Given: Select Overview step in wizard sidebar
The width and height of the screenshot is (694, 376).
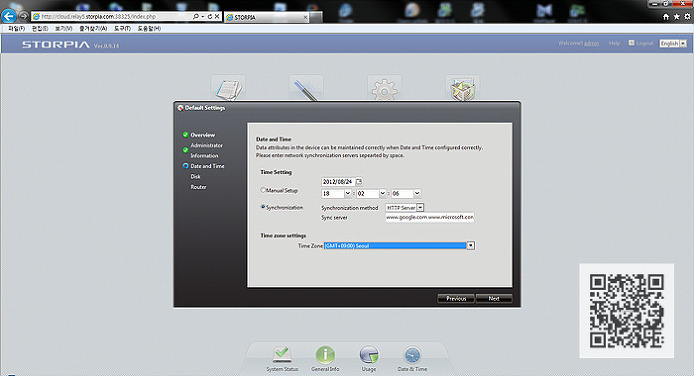Looking at the screenshot, I should coord(202,135).
